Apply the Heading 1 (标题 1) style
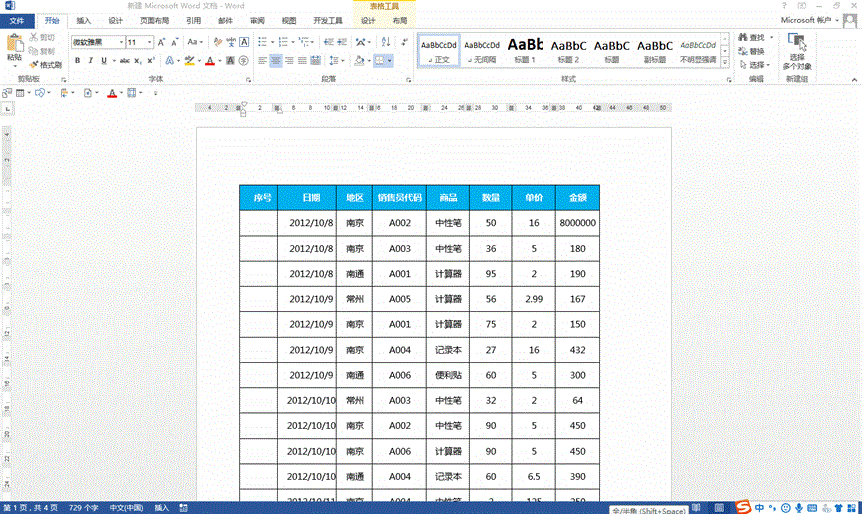Viewport: 862px width, 514px height. [x=525, y=49]
